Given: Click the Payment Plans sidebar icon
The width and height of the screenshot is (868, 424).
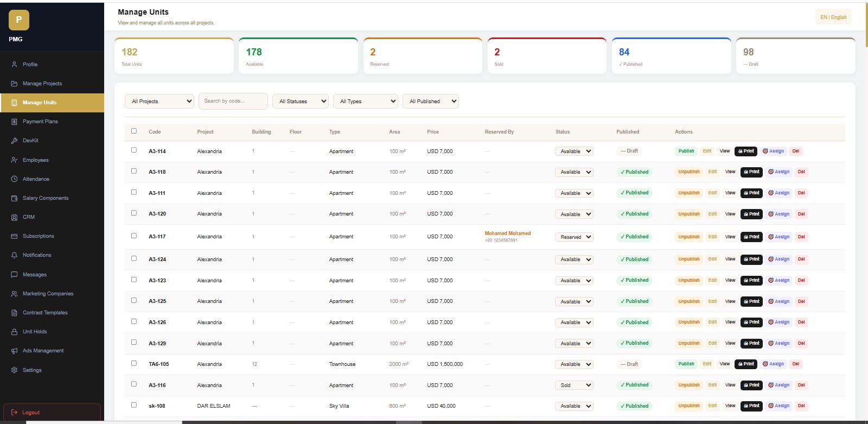Looking at the screenshot, I should (14, 122).
